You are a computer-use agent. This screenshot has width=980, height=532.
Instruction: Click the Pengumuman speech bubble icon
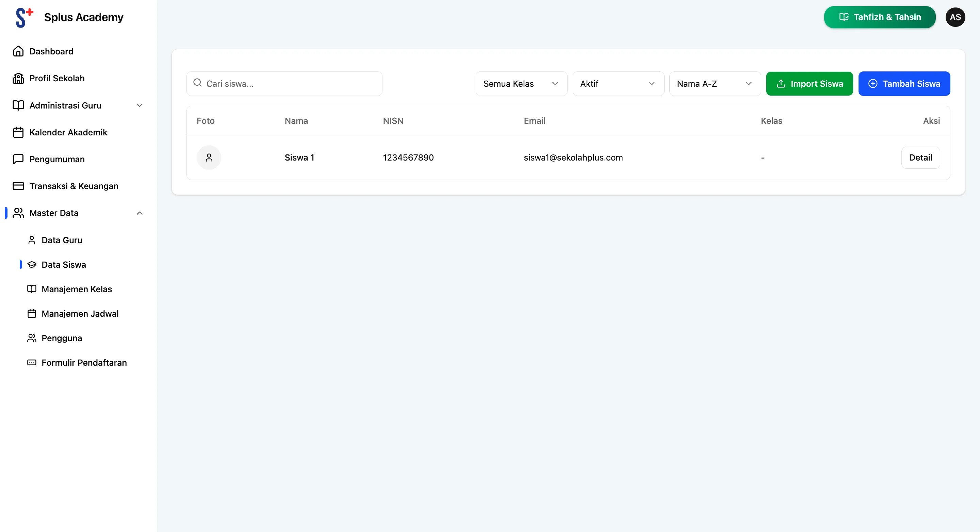point(19,159)
